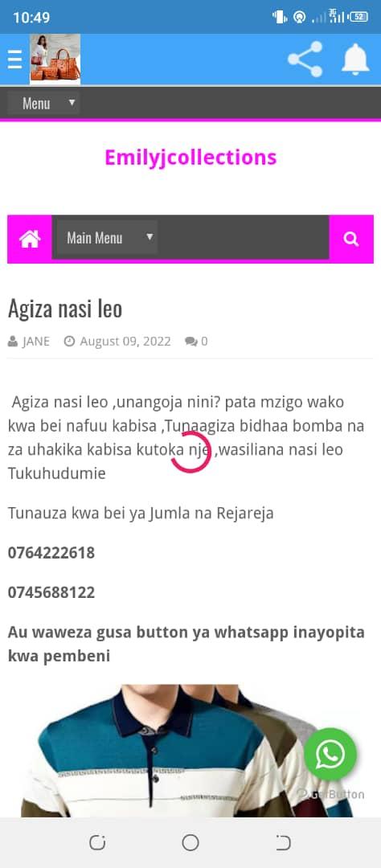Tap the comments bubble icon
The image size is (381, 868).
191,342
